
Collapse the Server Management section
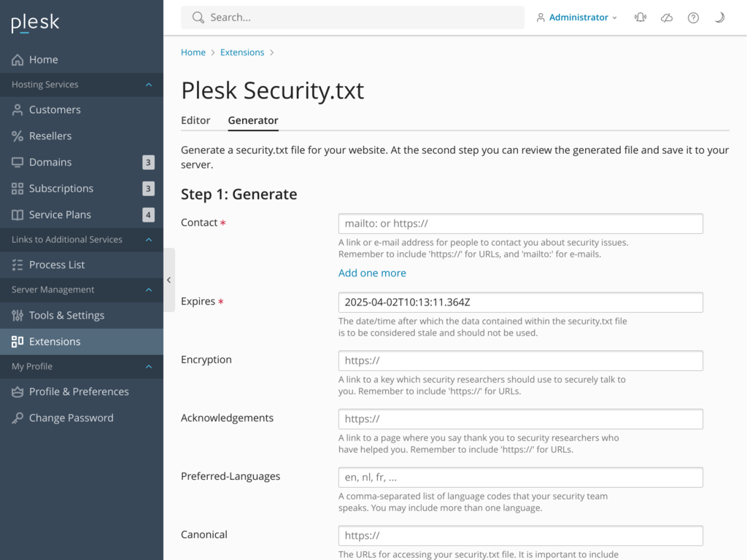point(149,289)
